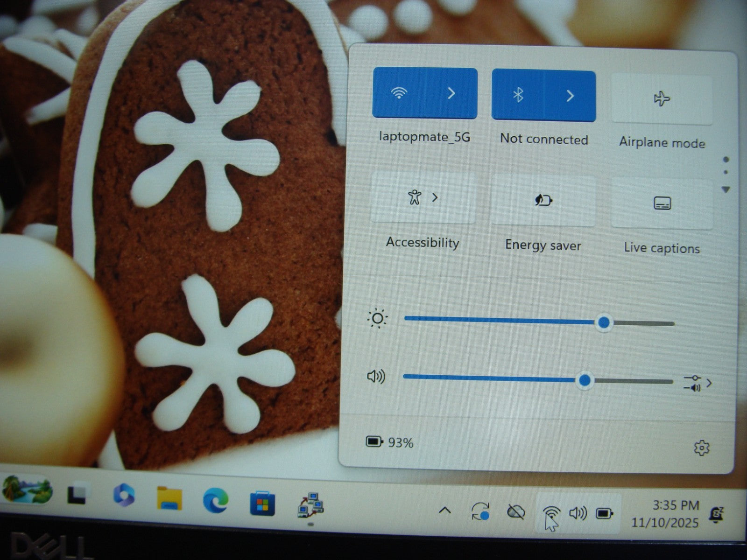Launch Microsoft Edge from taskbar
The image size is (747, 560).
coord(216,500)
